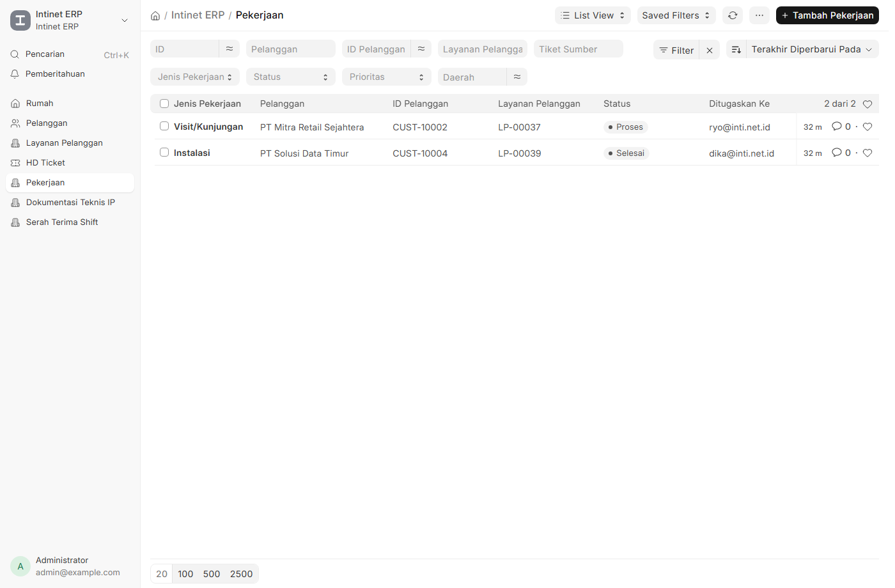The height and width of the screenshot is (588, 895).
Task: Focus the Daerah filter field
Action: click(472, 77)
